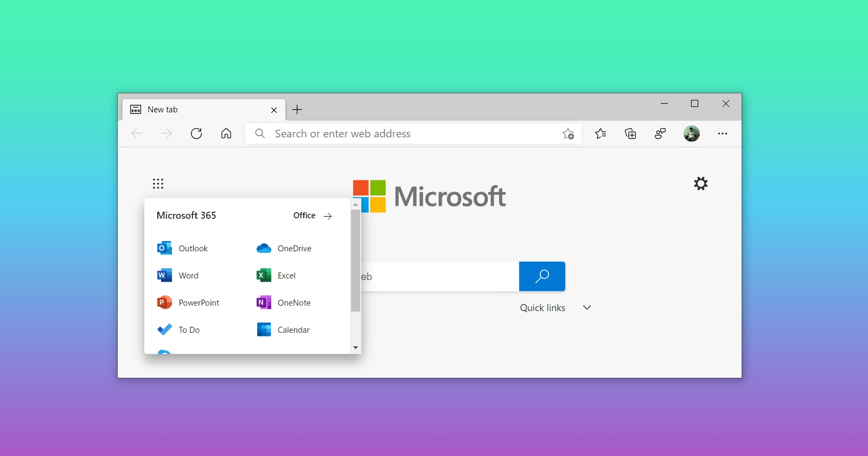
Task: Close the New tab tab
Action: [x=274, y=110]
